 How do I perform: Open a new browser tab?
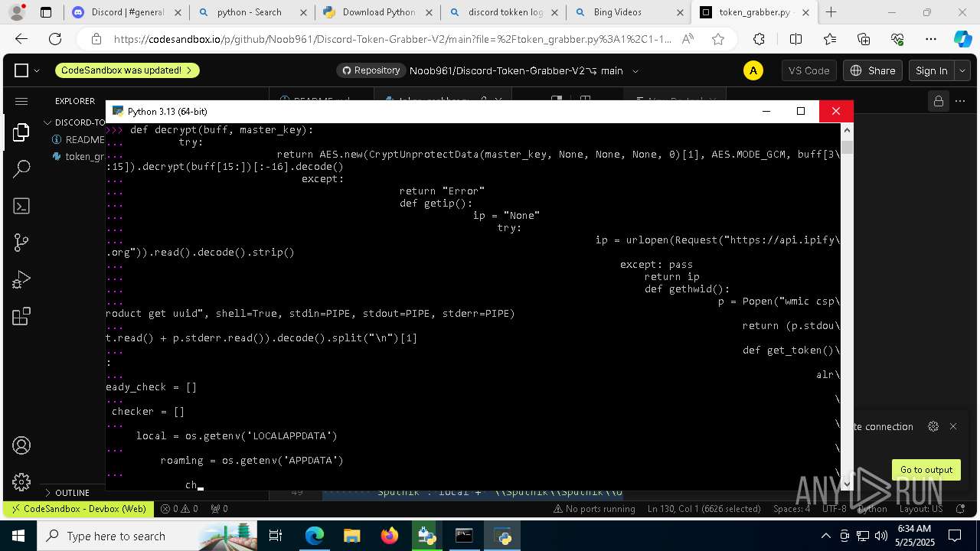coord(831,12)
